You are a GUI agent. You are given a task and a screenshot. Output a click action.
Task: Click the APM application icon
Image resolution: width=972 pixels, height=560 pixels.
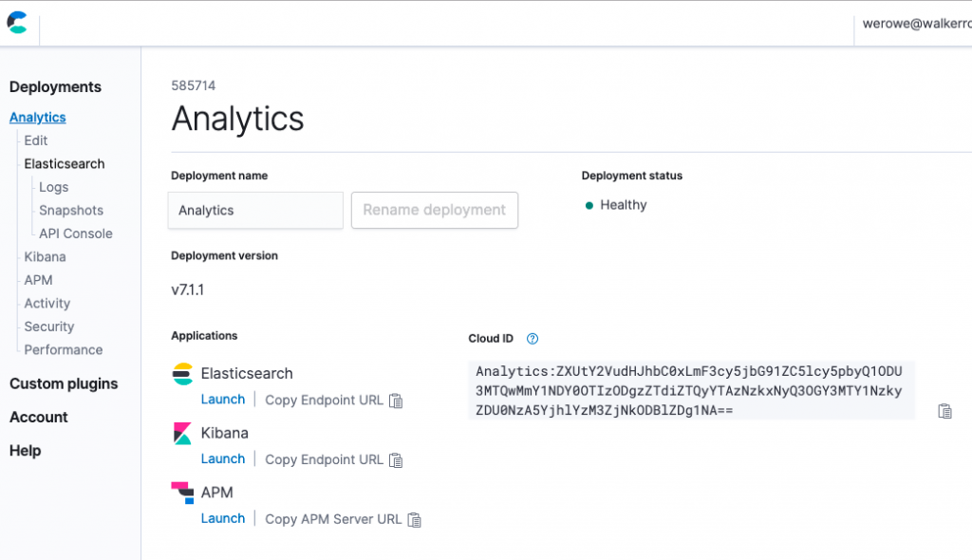coord(182,493)
